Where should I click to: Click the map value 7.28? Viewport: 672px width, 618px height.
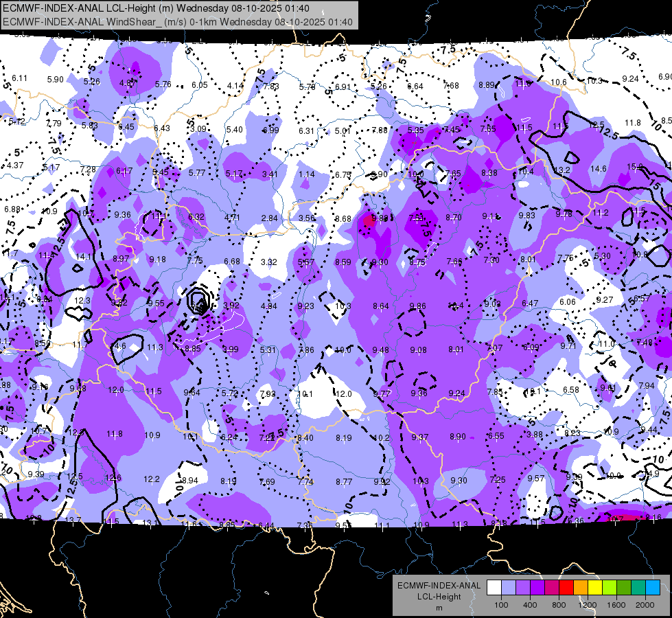click(88, 170)
